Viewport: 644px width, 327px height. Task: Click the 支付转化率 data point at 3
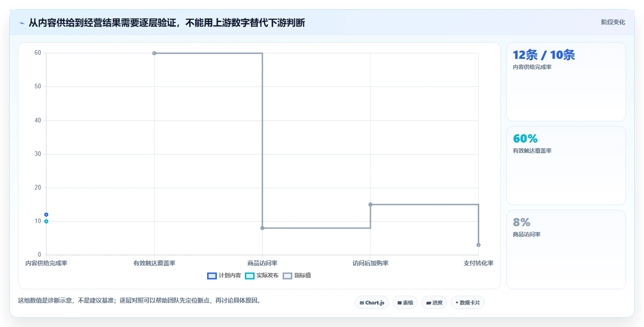pyautogui.click(x=478, y=245)
